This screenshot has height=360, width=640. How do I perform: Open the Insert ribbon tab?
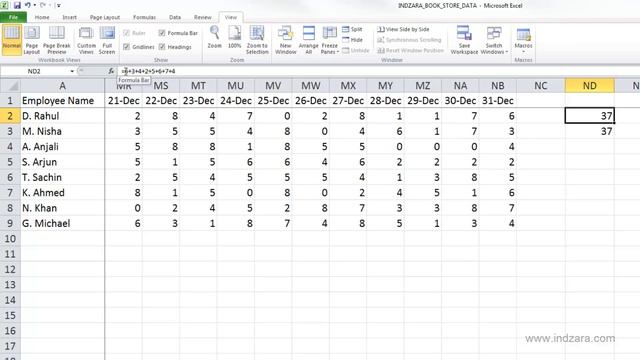coord(69,17)
